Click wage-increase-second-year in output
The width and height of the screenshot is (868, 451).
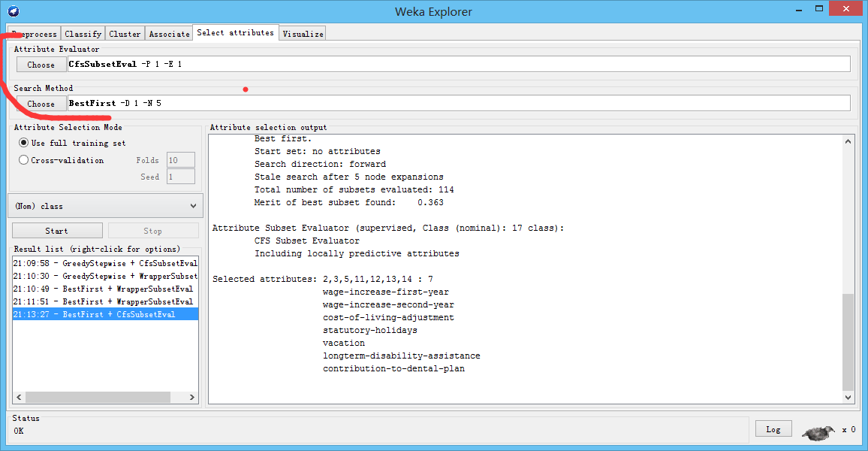[389, 304]
